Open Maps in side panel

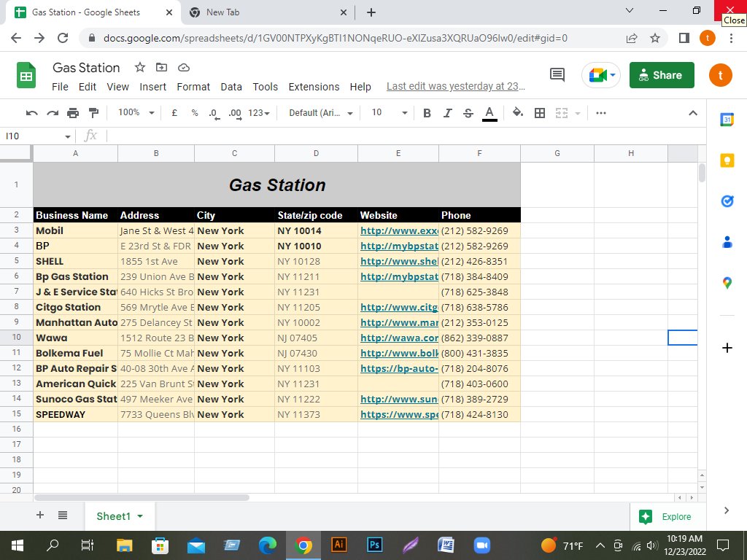tap(727, 284)
